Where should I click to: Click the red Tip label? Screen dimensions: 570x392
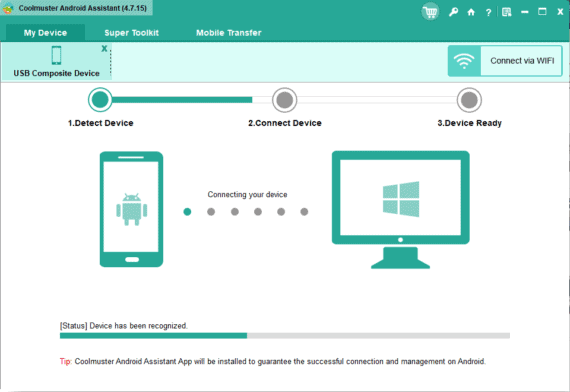(x=66, y=361)
